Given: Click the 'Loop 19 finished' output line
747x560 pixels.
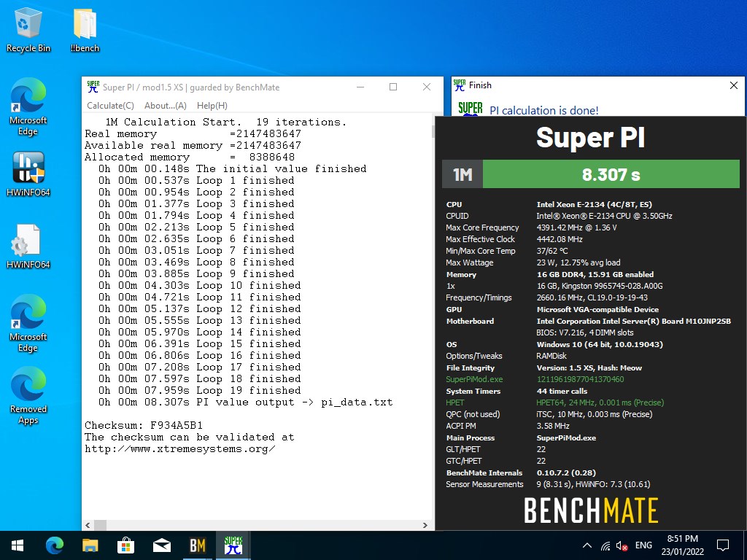Looking at the screenshot, I should tap(200, 391).
